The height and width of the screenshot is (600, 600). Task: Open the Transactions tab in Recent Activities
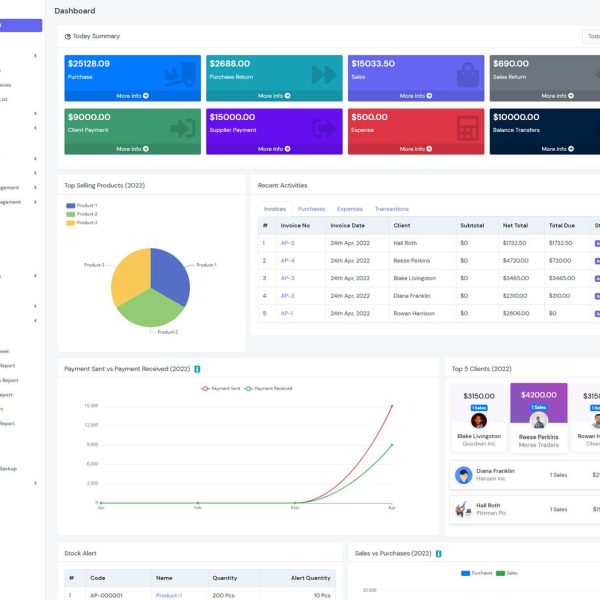click(x=391, y=209)
